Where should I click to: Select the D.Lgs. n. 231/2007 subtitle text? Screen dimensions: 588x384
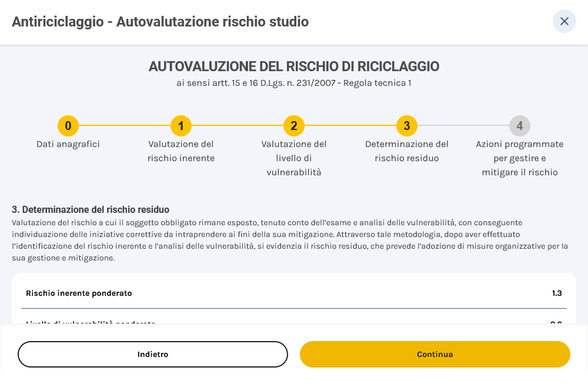coord(293,83)
